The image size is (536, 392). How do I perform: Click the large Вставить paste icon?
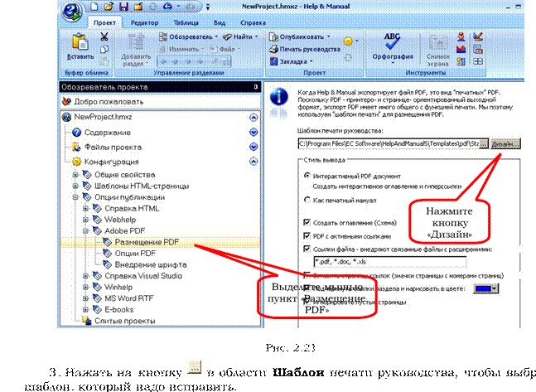click(x=80, y=43)
